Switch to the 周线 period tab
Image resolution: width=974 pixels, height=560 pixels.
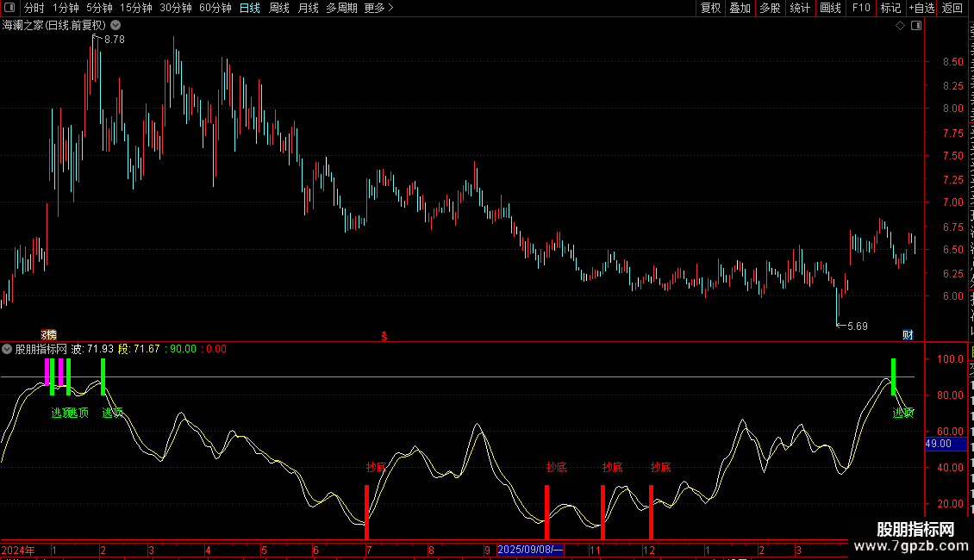coord(279,8)
